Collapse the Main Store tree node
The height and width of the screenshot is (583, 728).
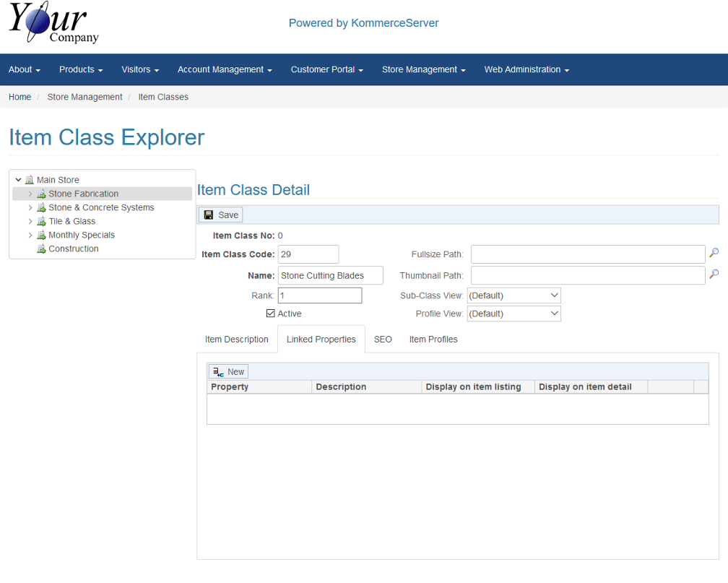[19, 180]
